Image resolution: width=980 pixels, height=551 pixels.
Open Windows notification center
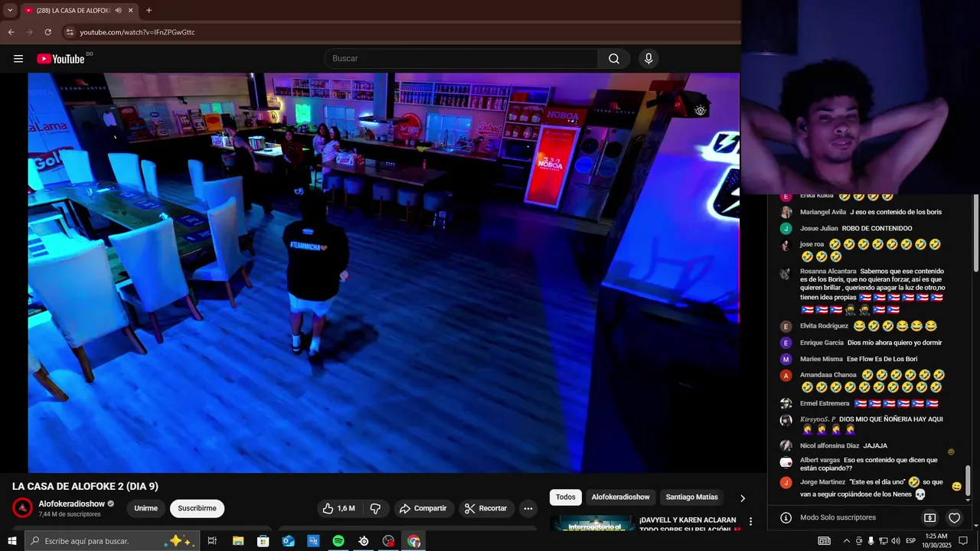tap(963, 541)
